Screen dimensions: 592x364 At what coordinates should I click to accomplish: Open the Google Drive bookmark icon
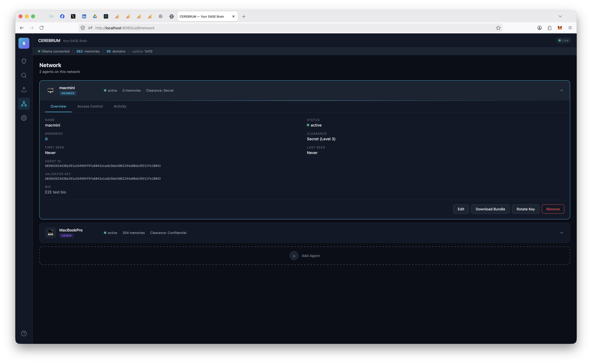click(95, 16)
